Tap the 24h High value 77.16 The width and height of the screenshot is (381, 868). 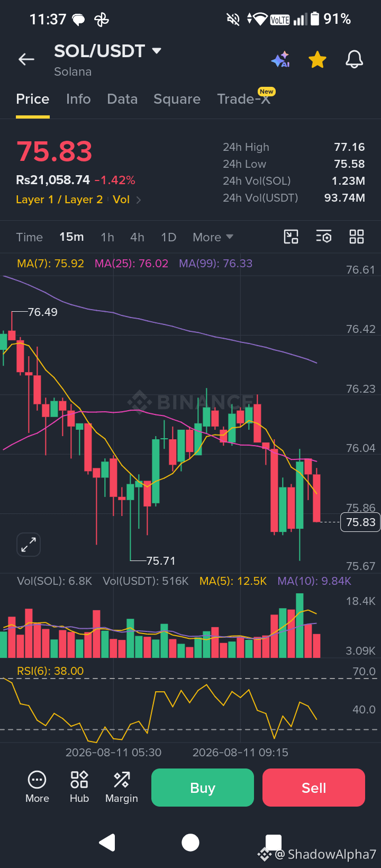[x=349, y=147]
